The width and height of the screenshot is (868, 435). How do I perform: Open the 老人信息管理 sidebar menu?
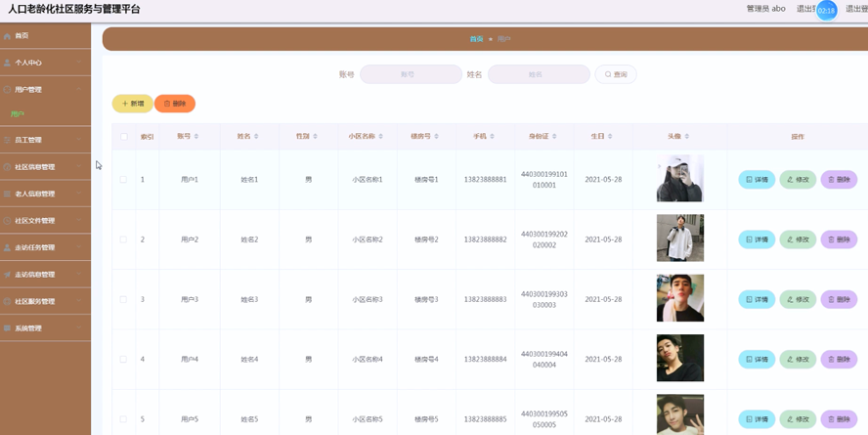(45, 195)
